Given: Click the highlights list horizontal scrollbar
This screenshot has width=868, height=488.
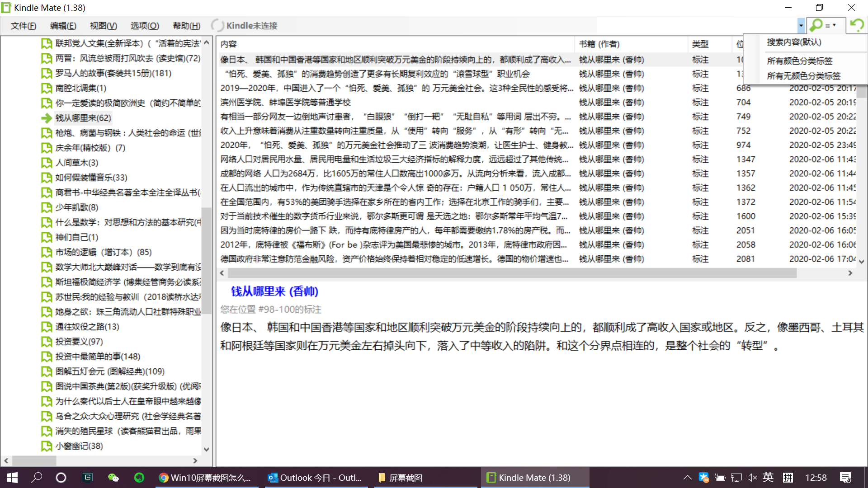Looking at the screenshot, I should [511, 273].
